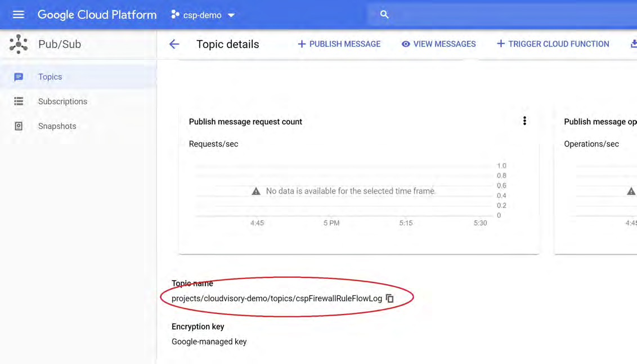The height and width of the screenshot is (364, 637).
Task: Click the Pub/Sub product icon
Action: pyautogui.click(x=18, y=44)
